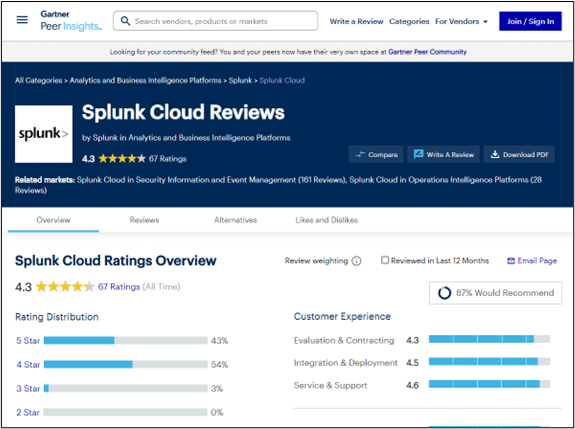Click the Would Recommend circle icon
Screen dimensions: 575x429
[x=444, y=293]
